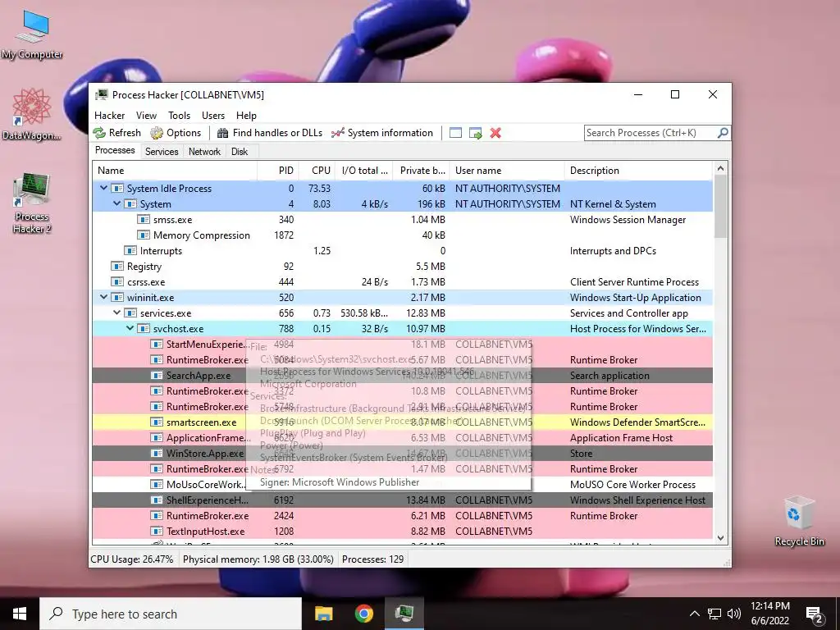Click the TextInputHost.exe process icon
This screenshot has height=630, width=840.
point(157,531)
